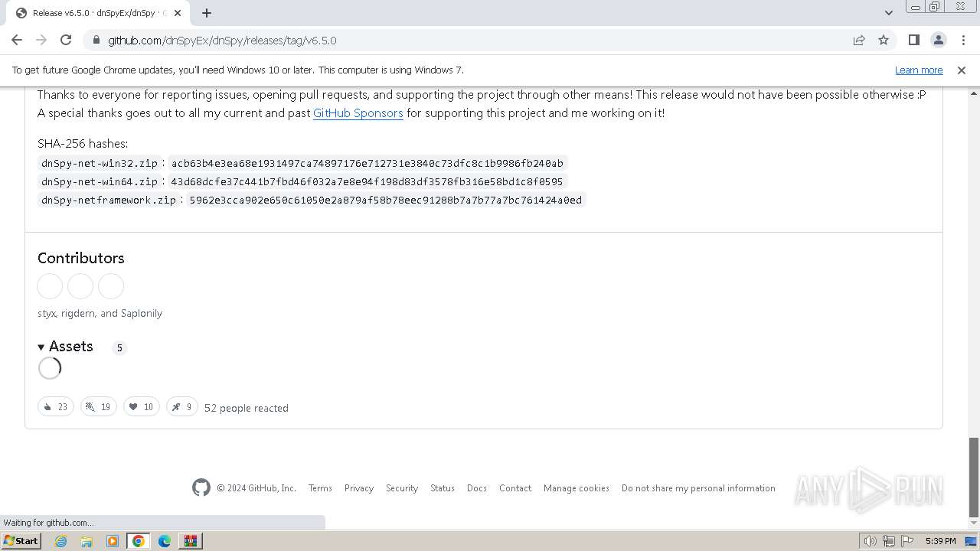Open WinRAR from the taskbar
The image size is (980, 551).
click(190, 541)
